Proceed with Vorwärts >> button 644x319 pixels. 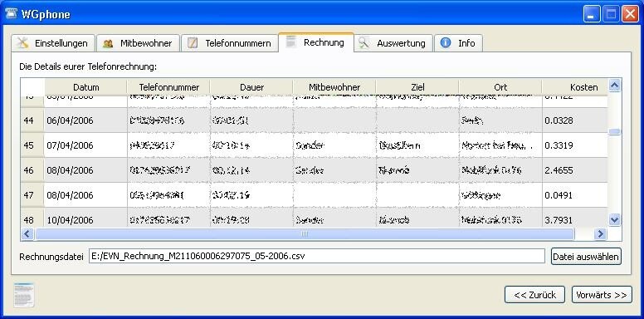[602, 295]
